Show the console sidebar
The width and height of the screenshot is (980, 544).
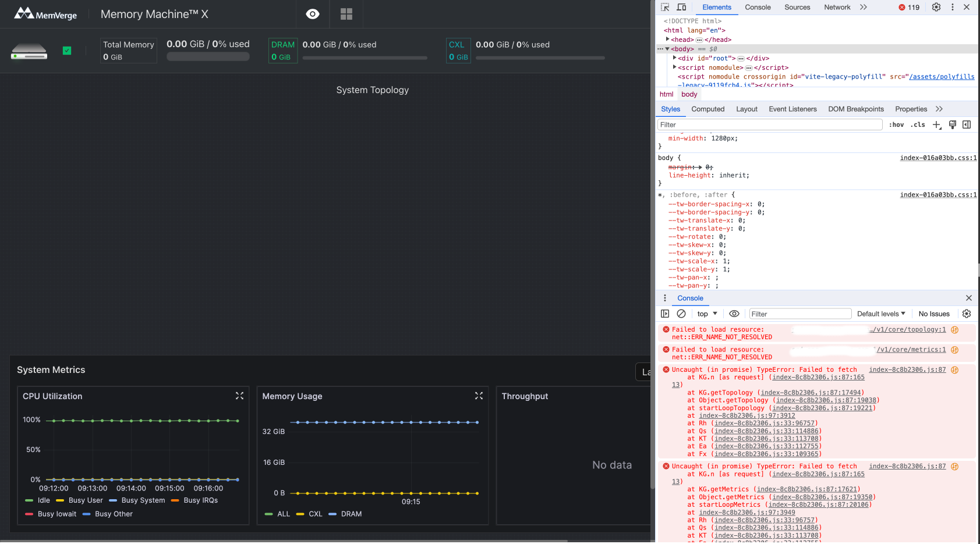(665, 314)
